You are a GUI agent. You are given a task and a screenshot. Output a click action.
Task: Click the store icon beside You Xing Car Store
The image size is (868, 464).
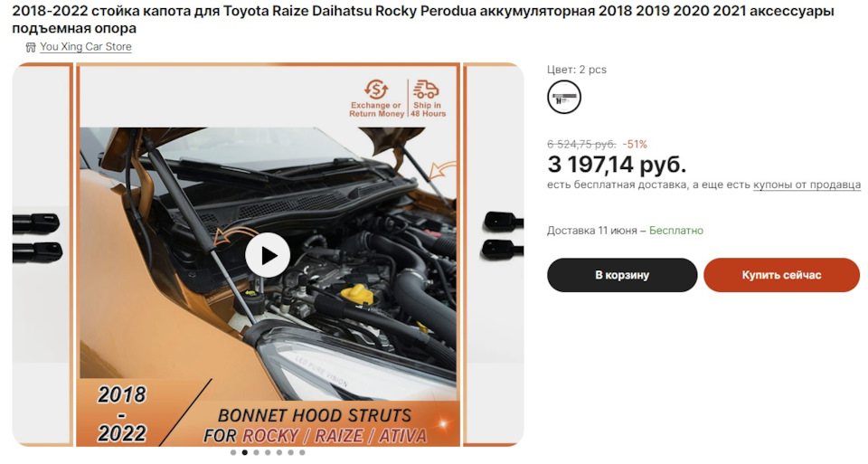click(31, 48)
